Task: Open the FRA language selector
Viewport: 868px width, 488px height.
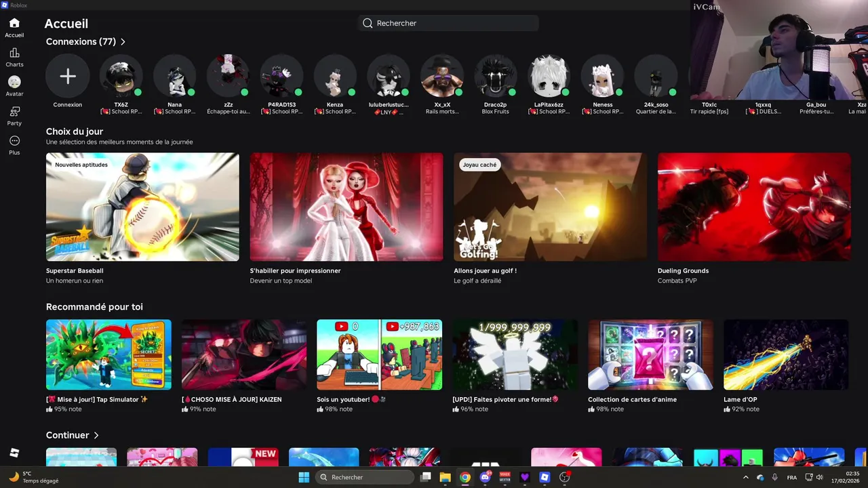Action: [792, 477]
